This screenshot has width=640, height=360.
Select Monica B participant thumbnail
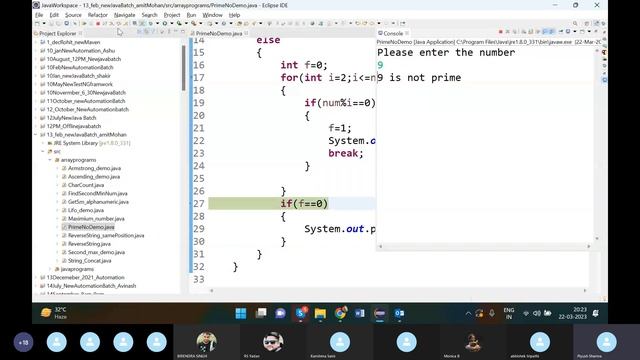473,343
